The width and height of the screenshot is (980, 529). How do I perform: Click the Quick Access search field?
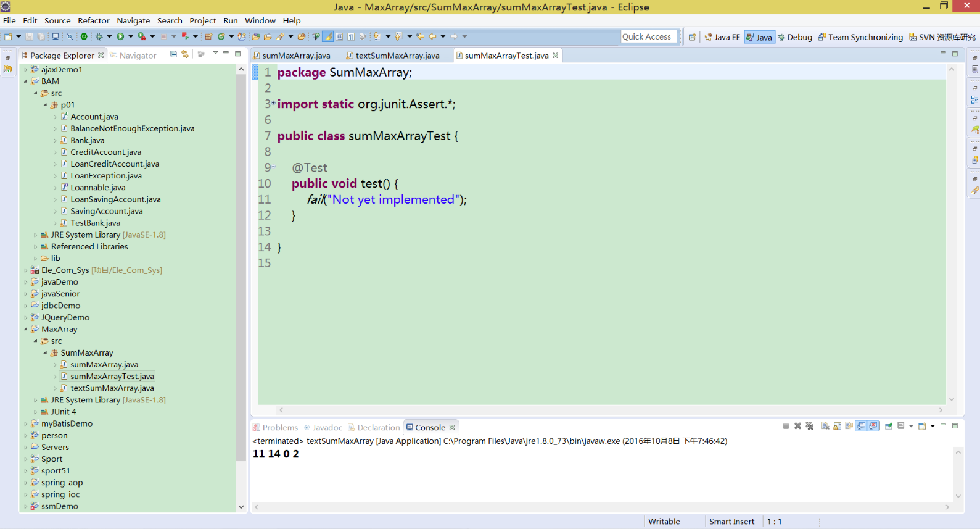649,37
